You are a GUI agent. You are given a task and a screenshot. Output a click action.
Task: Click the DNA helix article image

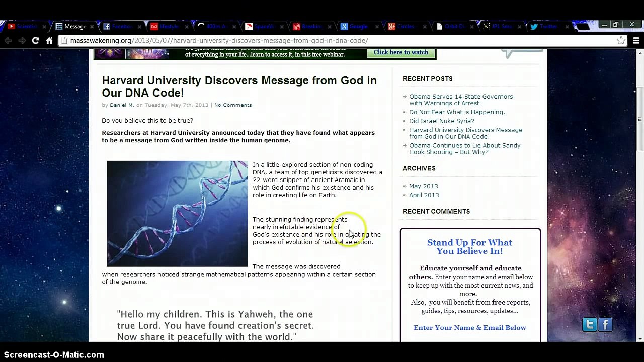[177, 214]
